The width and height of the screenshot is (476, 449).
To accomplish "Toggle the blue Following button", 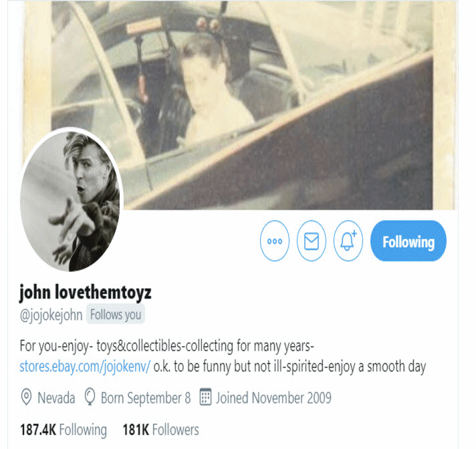I will click(408, 241).
